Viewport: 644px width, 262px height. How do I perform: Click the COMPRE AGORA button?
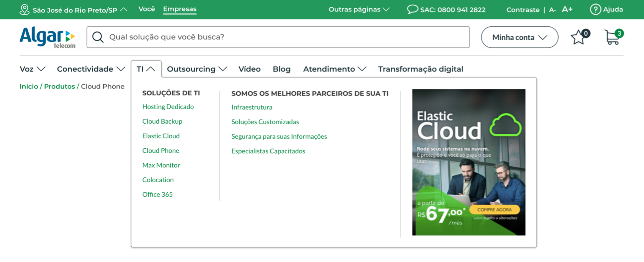tap(494, 210)
